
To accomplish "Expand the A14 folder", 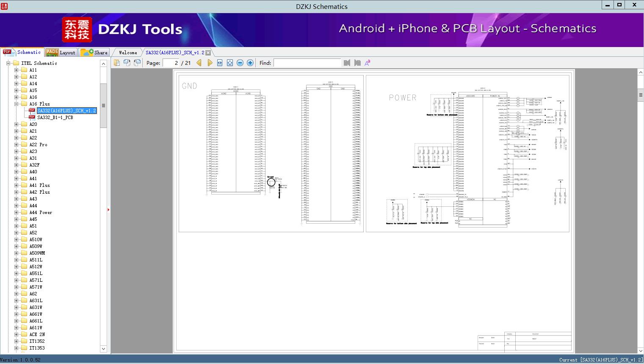I will pyautogui.click(x=16, y=83).
